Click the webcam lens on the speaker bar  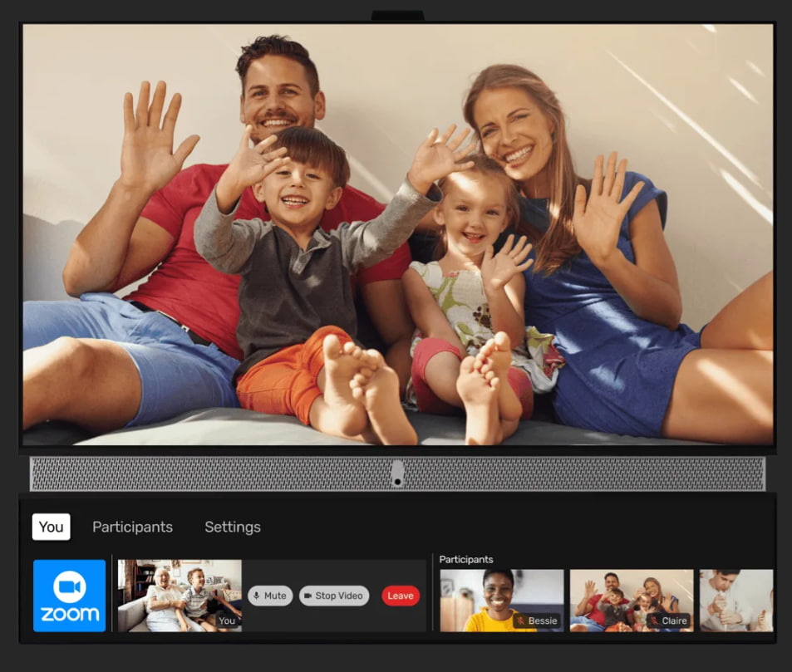397,474
